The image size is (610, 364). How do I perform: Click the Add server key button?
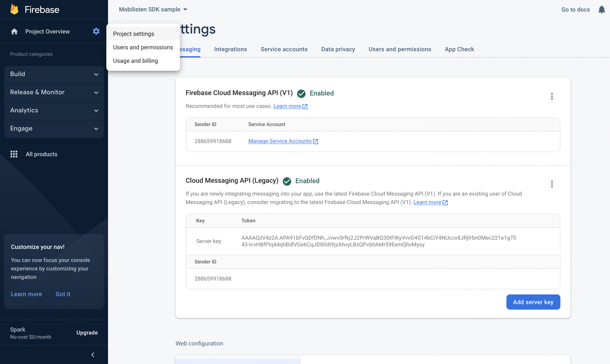pos(533,302)
